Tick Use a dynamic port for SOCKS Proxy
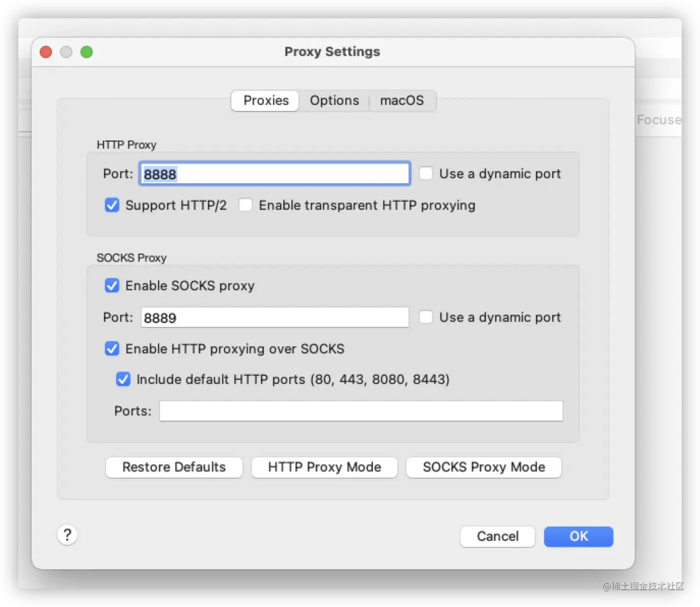 426,317
